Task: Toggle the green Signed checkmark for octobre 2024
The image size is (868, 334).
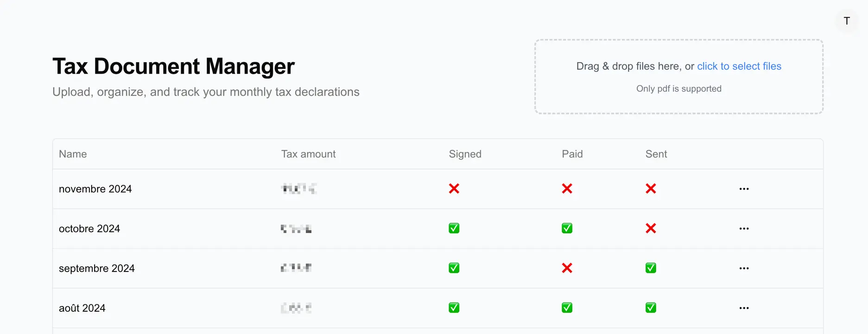Action: 454,228
